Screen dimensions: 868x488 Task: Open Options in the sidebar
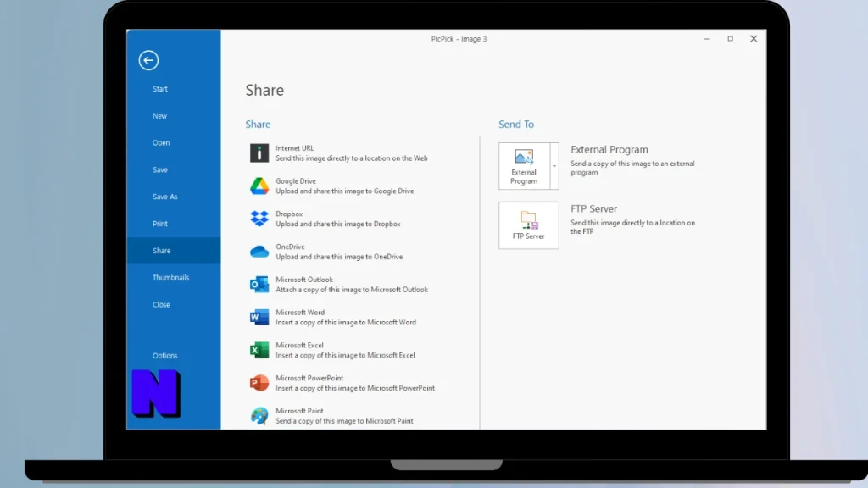tap(165, 356)
